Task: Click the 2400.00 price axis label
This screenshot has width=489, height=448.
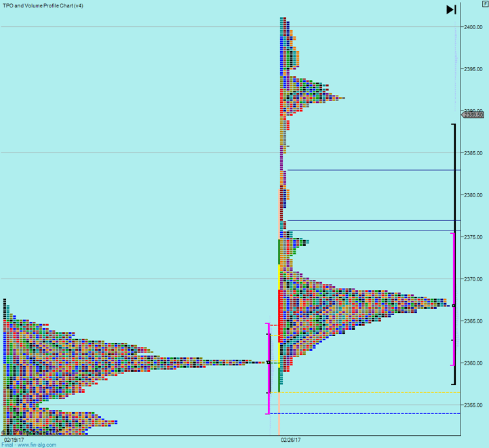Action: 473,27
